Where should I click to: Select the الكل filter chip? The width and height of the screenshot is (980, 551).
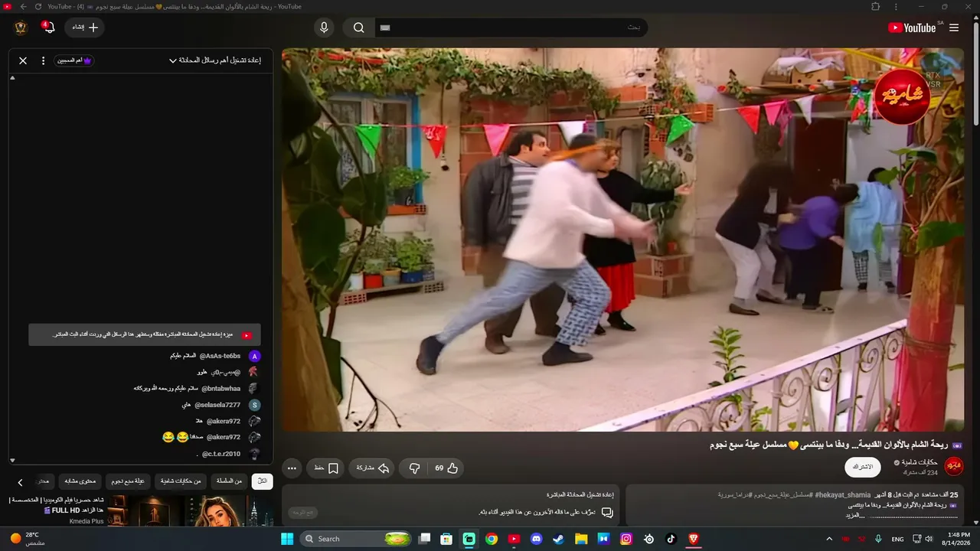coord(263,481)
